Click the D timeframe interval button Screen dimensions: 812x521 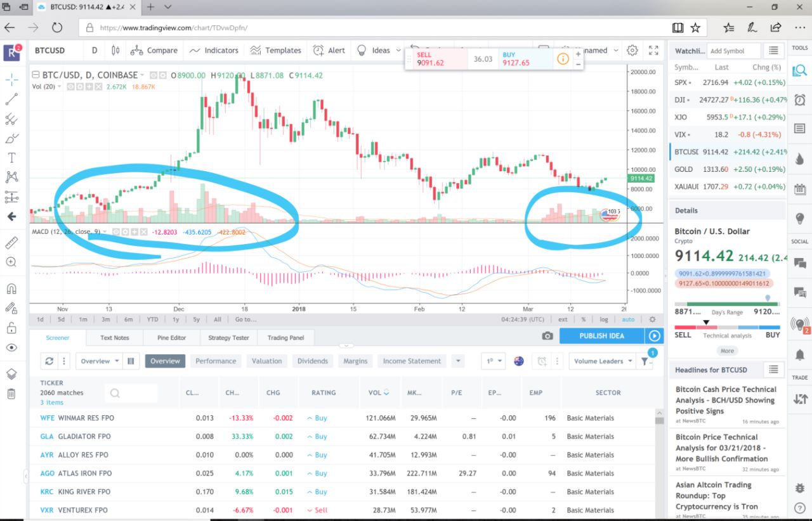[x=95, y=50]
